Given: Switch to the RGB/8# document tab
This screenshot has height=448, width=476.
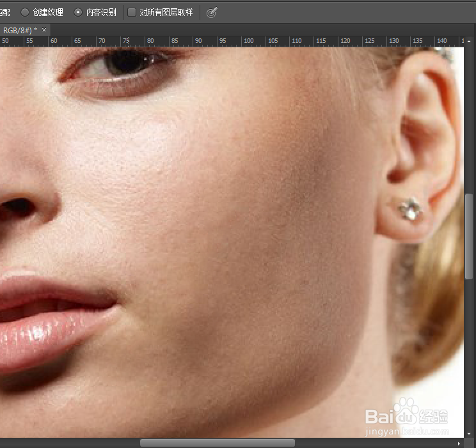Looking at the screenshot, I should tap(20, 30).
